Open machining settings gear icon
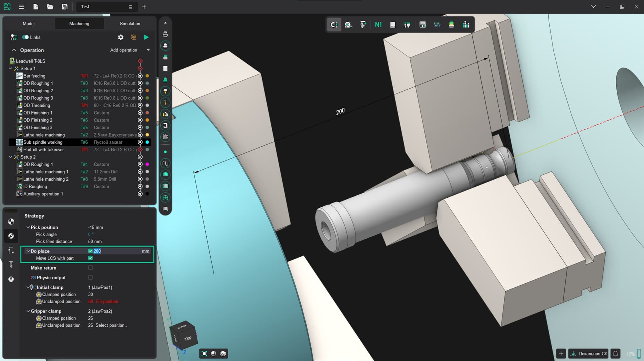The height and width of the screenshot is (361, 644). [121, 37]
